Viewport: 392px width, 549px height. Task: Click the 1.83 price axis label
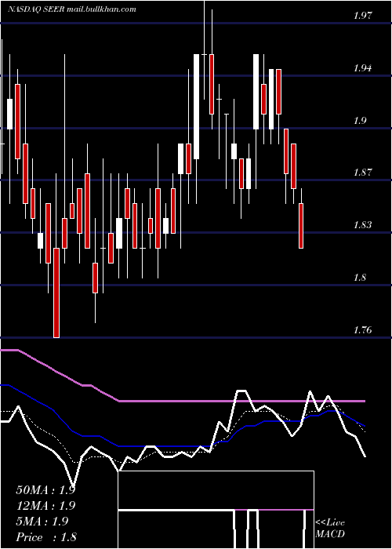coord(361,225)
